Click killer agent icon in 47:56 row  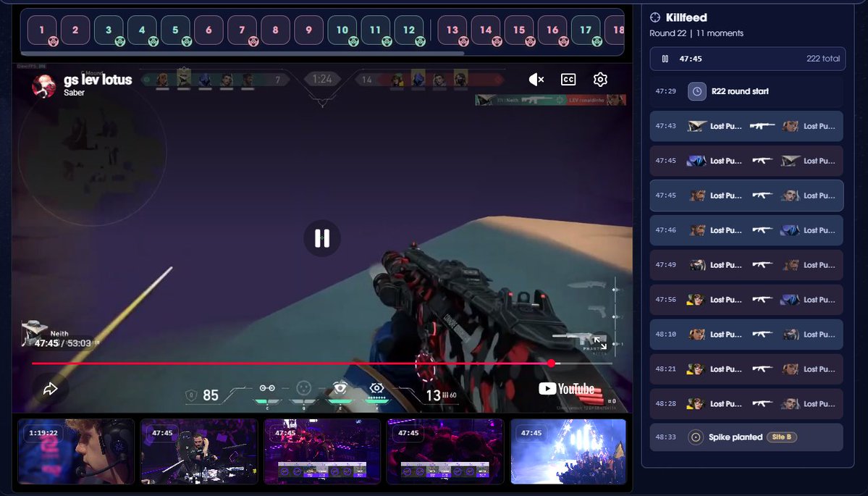695,300
